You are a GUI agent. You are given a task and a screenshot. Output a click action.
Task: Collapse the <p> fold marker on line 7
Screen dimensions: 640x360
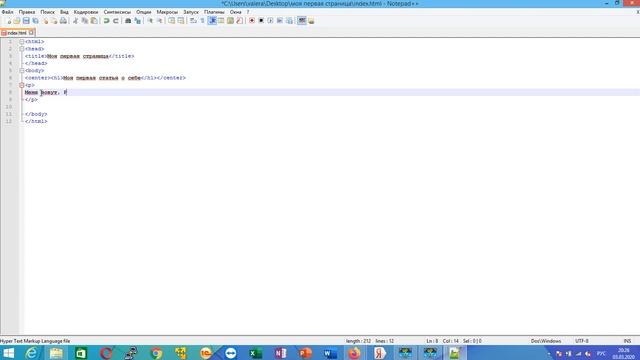22,85
